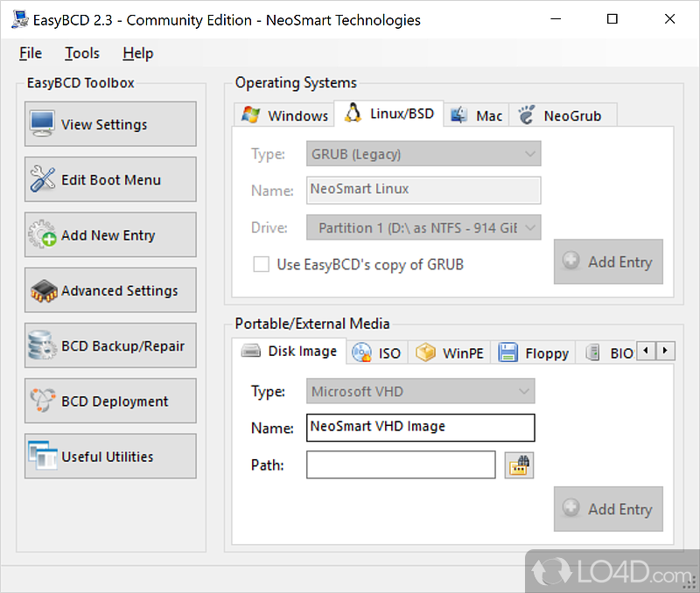Screen dimensions: 700x593
Task: Click the browse icon next to Path
Action: (520, 465)
